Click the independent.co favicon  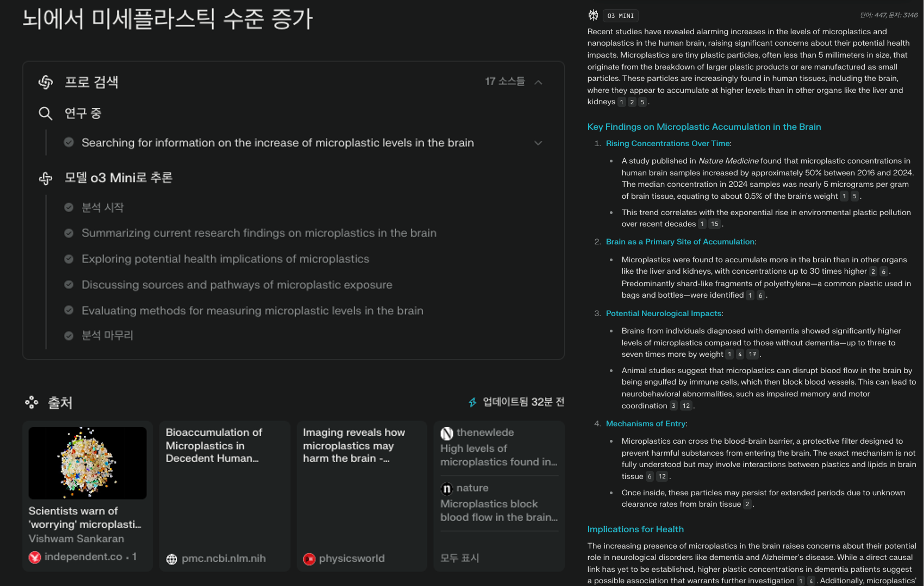[35, 557]
